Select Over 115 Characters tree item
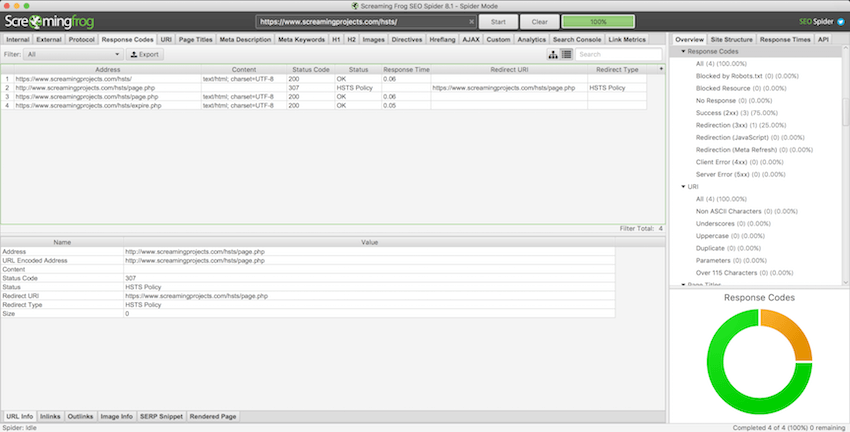Viewport: 850px width, 432px height. pyautogui.click(x=744, y=273)
